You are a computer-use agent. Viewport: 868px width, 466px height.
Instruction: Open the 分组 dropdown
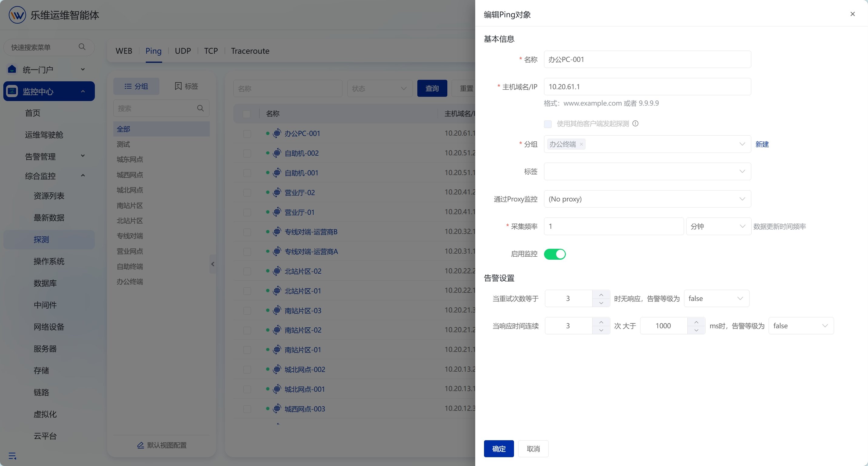[x=647, y=144]
